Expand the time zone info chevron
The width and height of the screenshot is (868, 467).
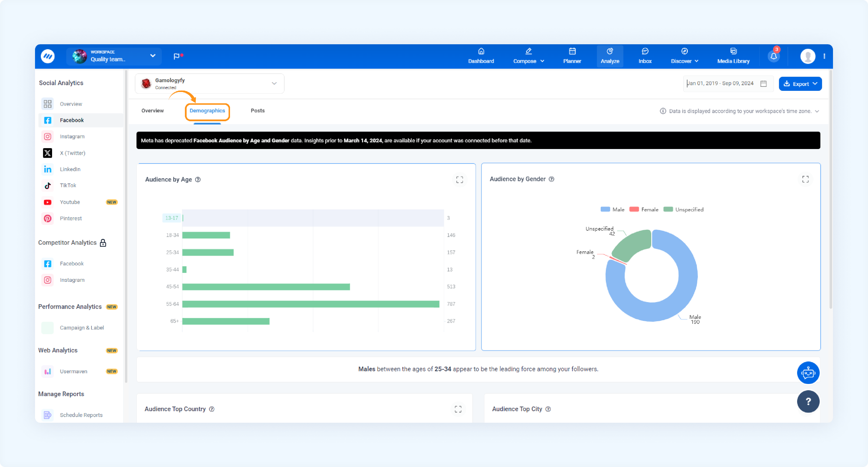pos(817,111)
